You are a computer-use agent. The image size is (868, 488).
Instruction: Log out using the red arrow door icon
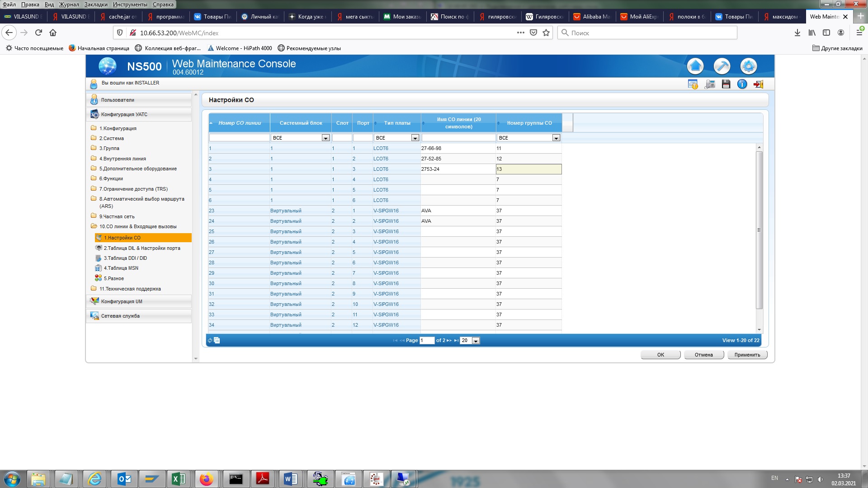758,84
